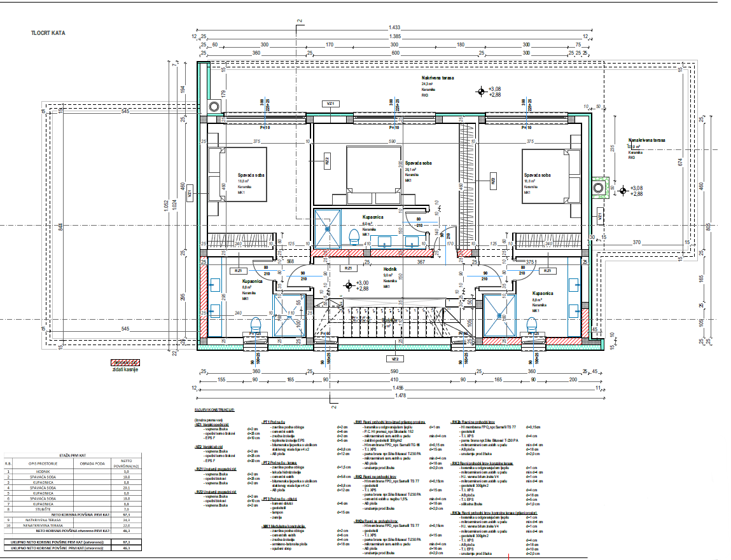731x560 pixels.
Task: Click the VZ2 wall tag below the staircase
Action: pyautogui.click(x=386, y=358)
